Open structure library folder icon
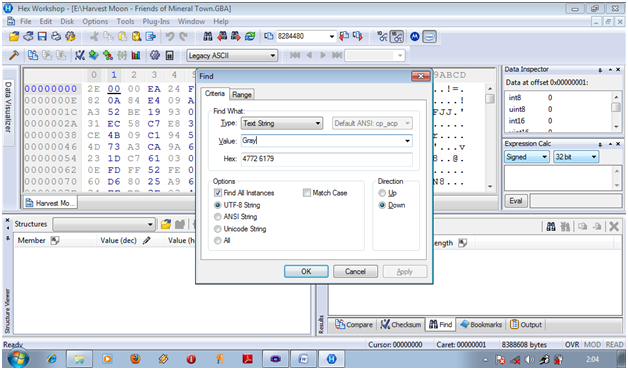Image resolution: width=628 pixels, height=370 pixels. 165,224
